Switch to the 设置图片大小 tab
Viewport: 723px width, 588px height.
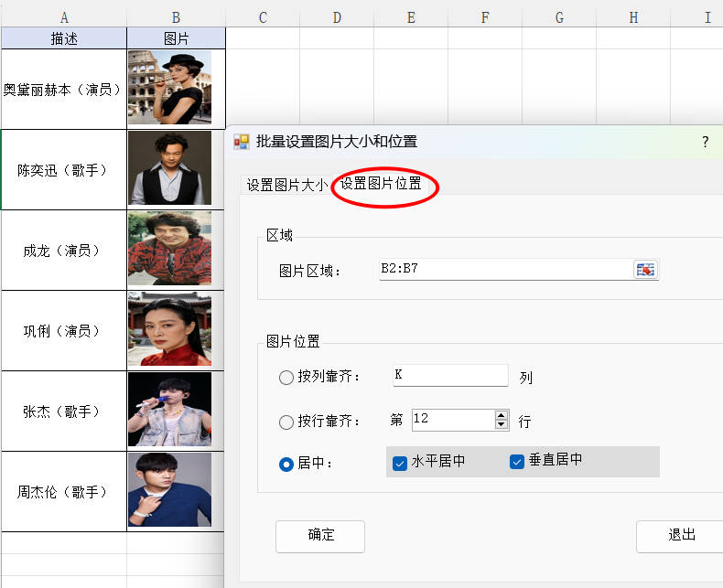(x=286, y=184)
